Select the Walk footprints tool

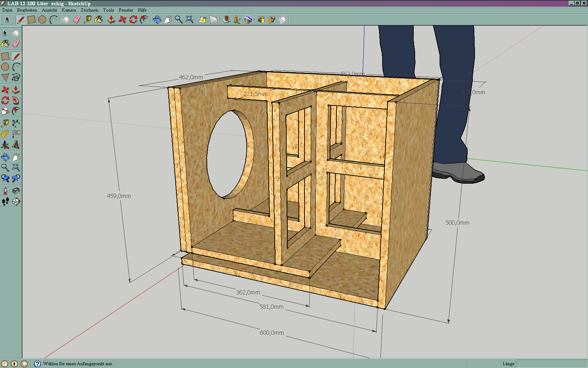[5, 202]
